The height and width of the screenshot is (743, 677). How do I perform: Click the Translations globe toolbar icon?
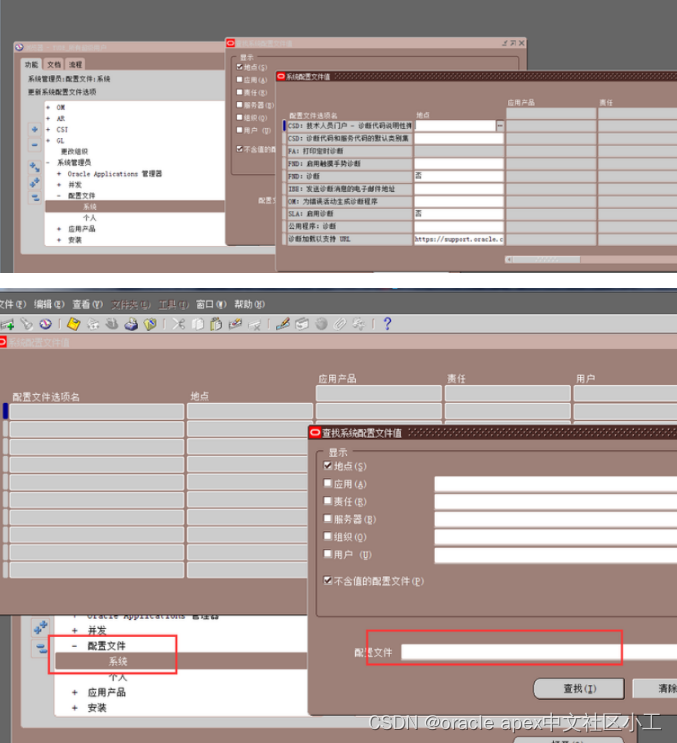321,324
